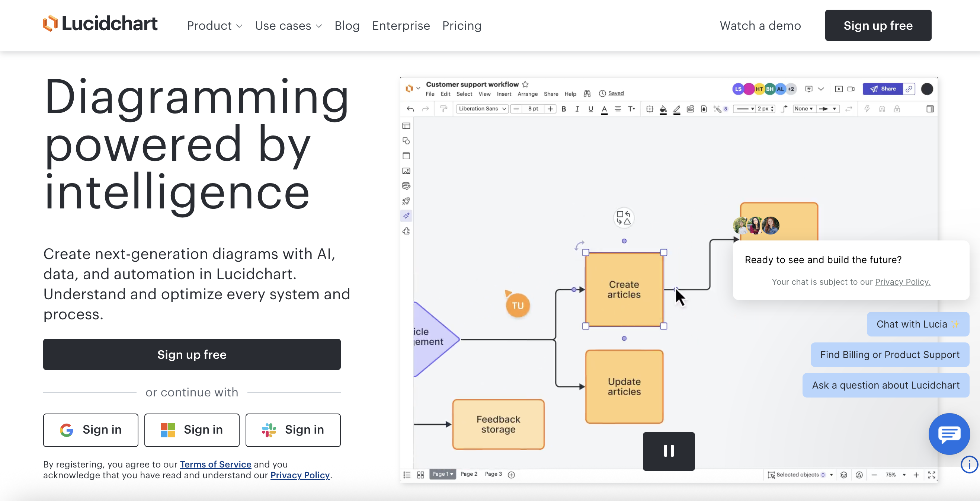
Task: Open the 75% zoom level dropdown
Action: [895, 475]
